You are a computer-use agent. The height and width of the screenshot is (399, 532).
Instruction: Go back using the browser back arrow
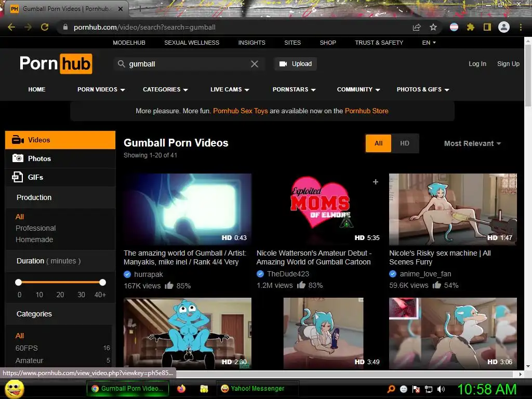[11, 27]
